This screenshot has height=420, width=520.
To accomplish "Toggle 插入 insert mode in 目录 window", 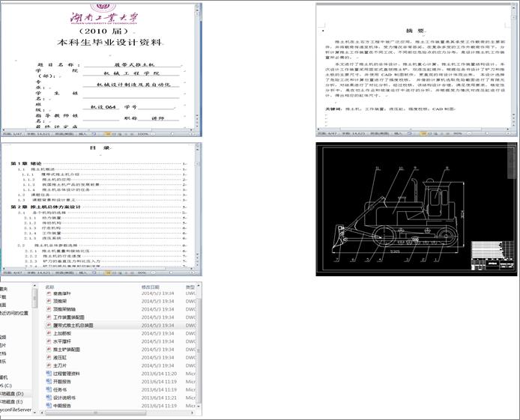I will click(82, 273).
